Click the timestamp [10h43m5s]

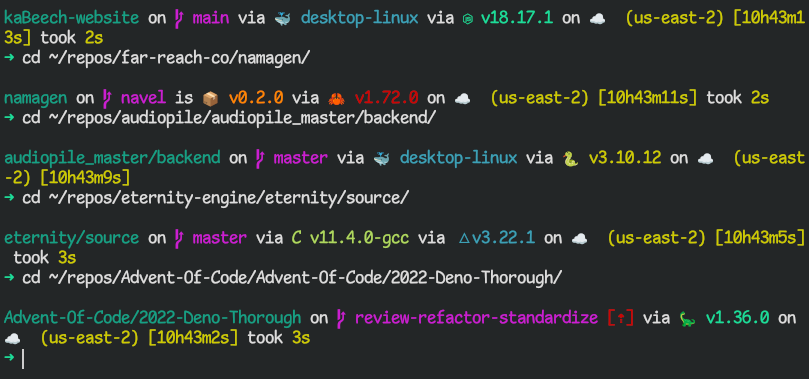pos(759,238)
